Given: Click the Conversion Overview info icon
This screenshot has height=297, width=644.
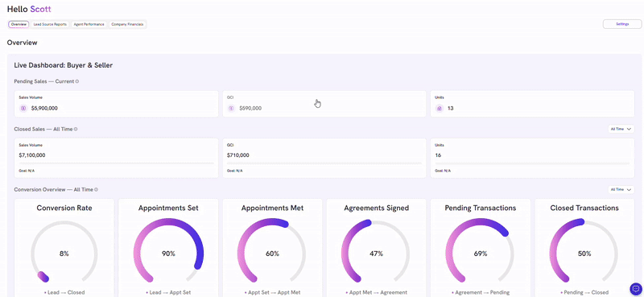Looking at the screenshot, I should coord(96,190).
